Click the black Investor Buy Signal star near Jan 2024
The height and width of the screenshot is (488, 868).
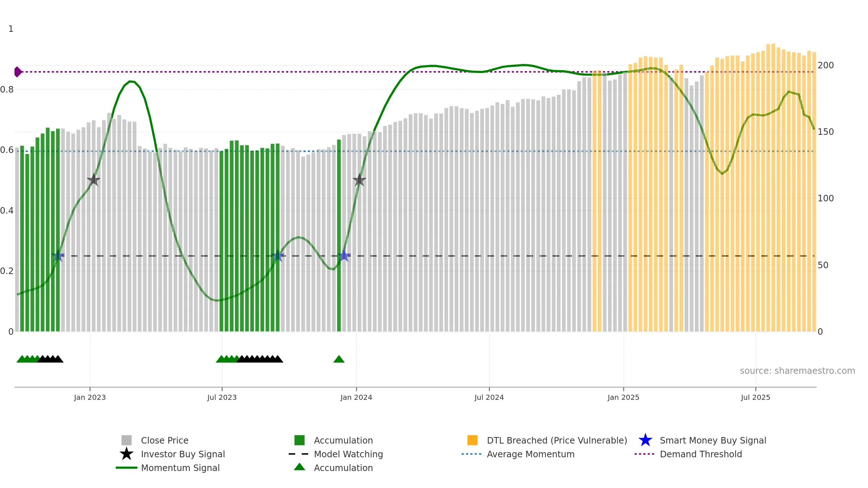tap(359, 180)
